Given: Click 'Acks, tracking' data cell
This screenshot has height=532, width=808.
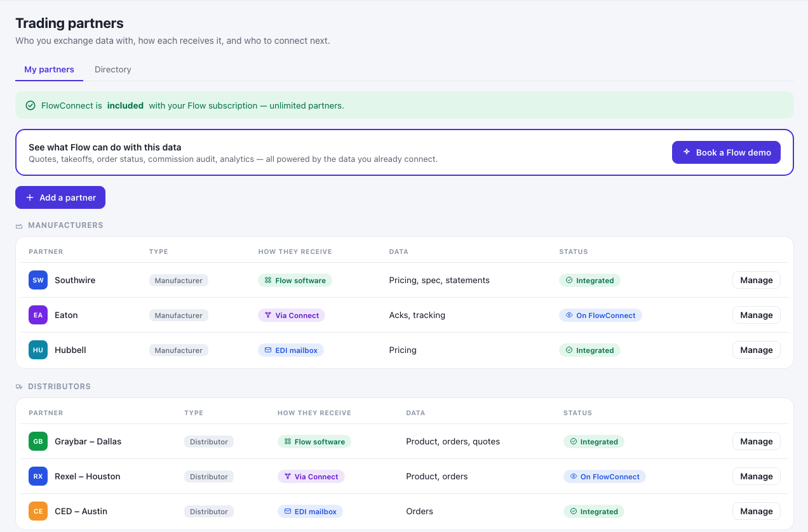Looking at the screenshot, I should pyautogui.click(x=417, y=315).
